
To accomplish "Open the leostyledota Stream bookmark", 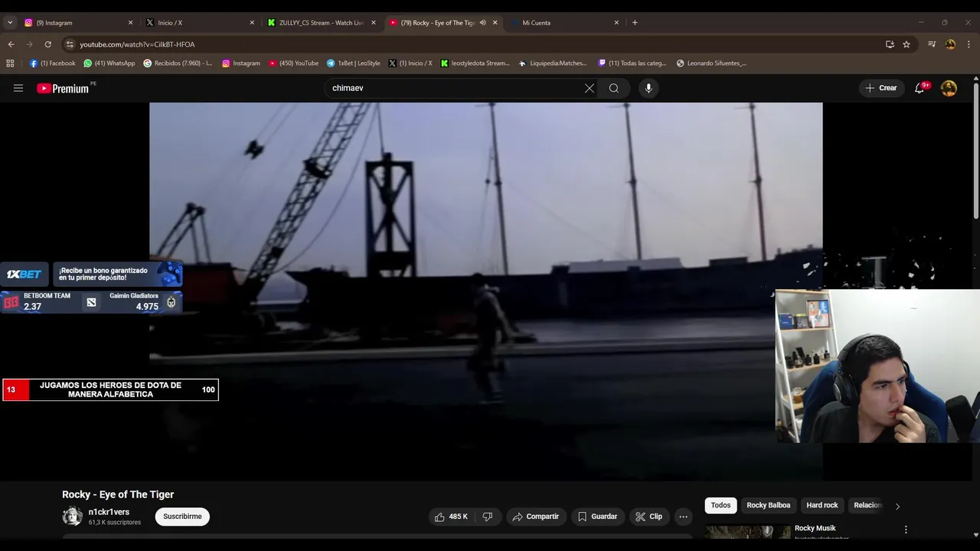I will pyautogui.click(x=475, y=64).
